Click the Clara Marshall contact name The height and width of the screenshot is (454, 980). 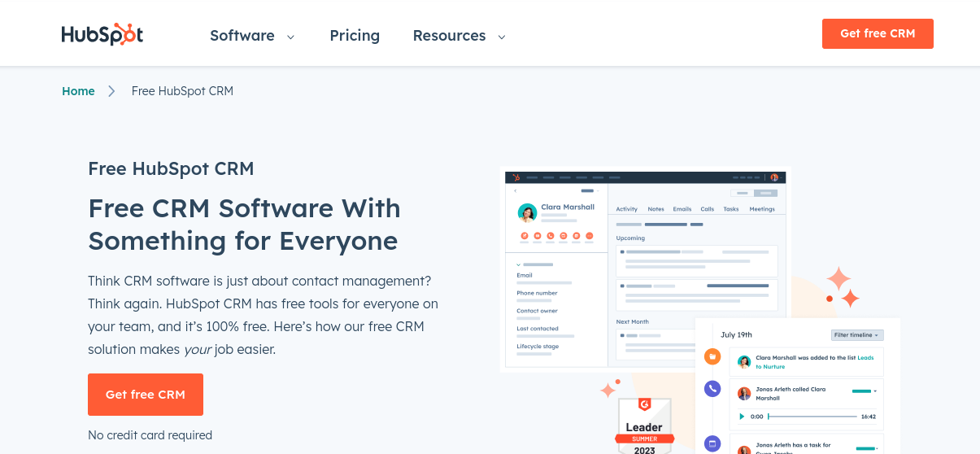[x=568, y=207]
